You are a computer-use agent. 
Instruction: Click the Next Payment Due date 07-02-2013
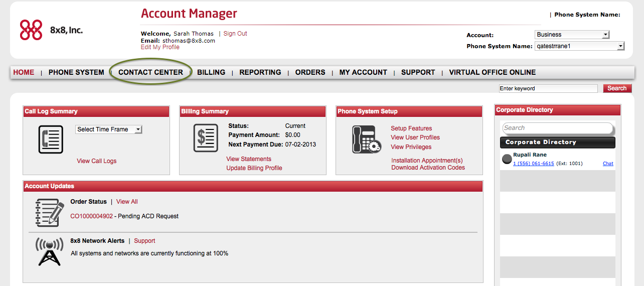point(300,144)
